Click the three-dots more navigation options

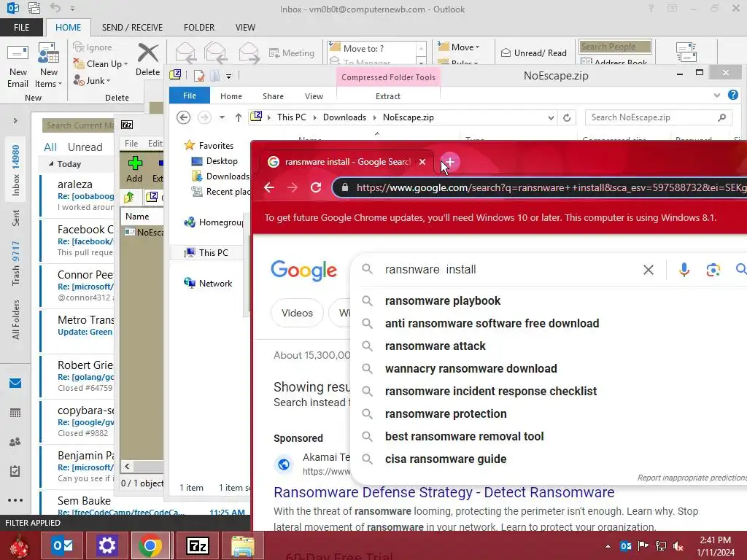point(15,500)
